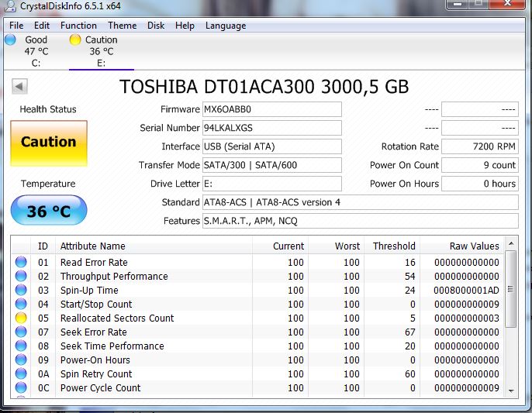This screenshot has height=413, width=532.
Task: Click threshold 67 in Seek Error Rate row
Action: (410, 332)
